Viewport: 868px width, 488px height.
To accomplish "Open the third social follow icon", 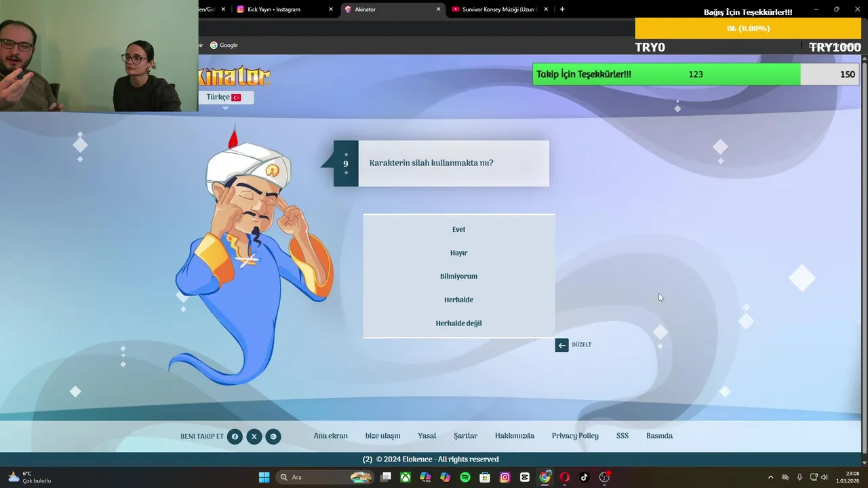I will coord(273,436).
